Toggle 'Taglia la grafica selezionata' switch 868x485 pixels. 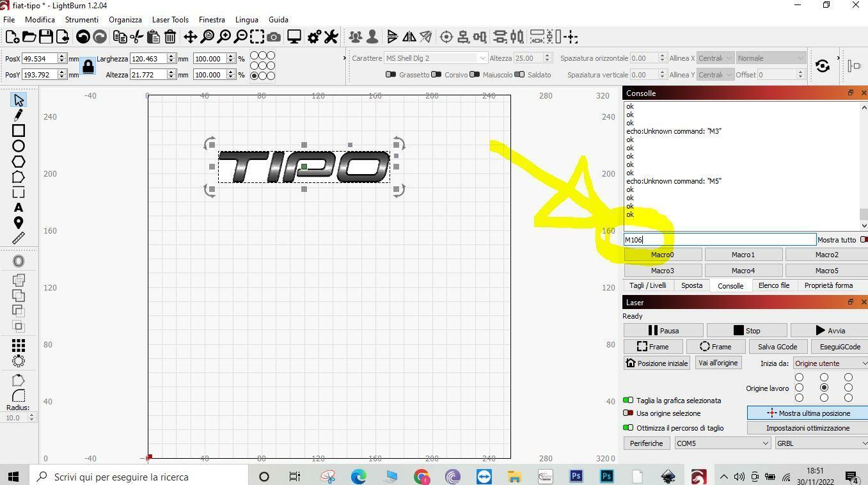point(628,401)
